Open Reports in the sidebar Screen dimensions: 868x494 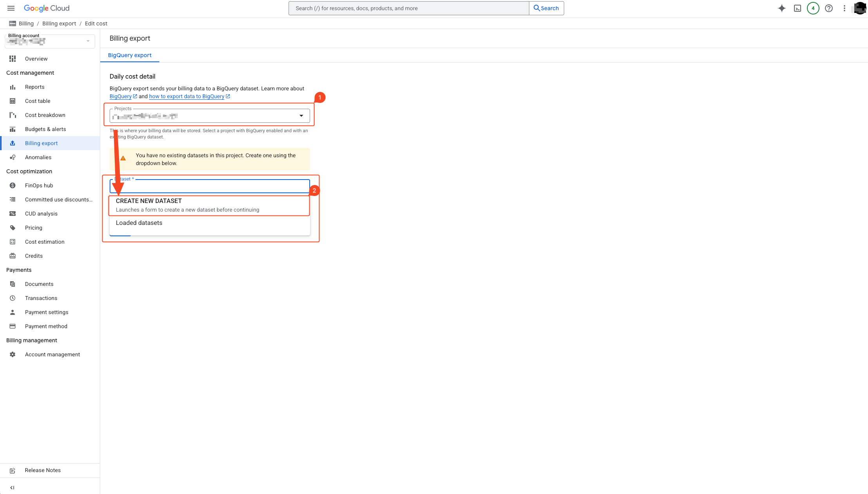50,87
